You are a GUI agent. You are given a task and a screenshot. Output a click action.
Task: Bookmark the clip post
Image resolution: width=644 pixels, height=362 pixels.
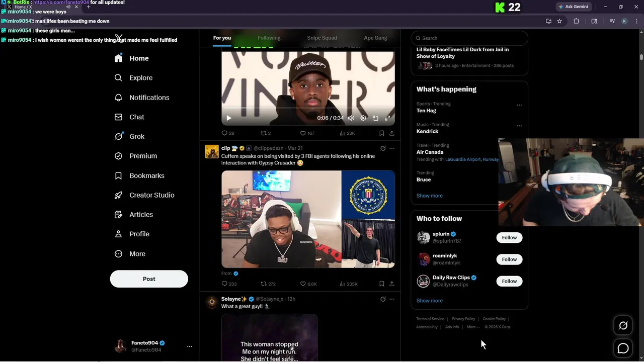(x=382, y=284)
